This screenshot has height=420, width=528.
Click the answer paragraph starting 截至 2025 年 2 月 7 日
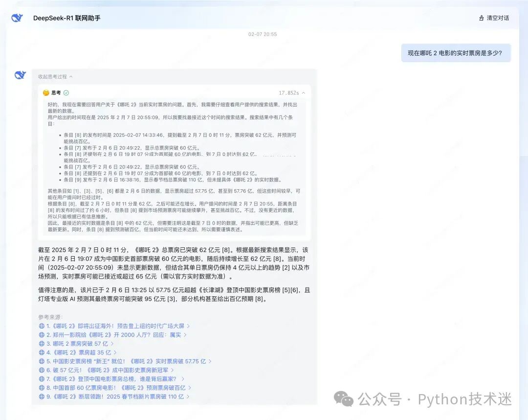click(174, 263)
